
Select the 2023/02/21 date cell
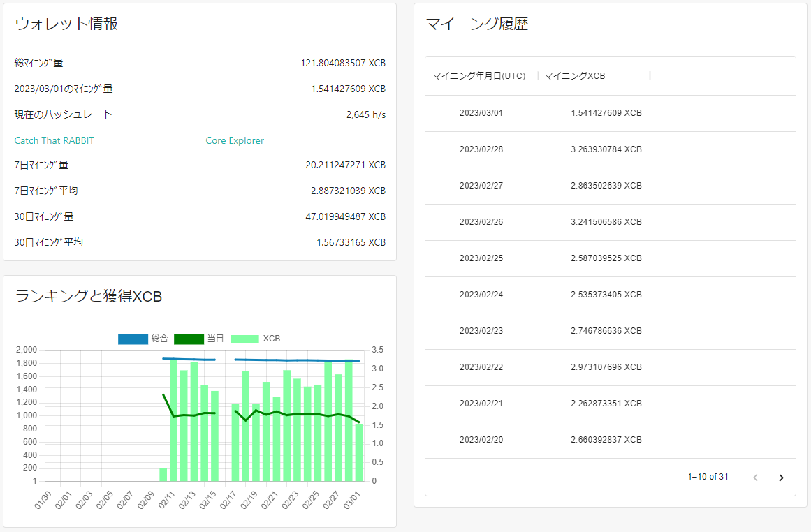point(481,404)
